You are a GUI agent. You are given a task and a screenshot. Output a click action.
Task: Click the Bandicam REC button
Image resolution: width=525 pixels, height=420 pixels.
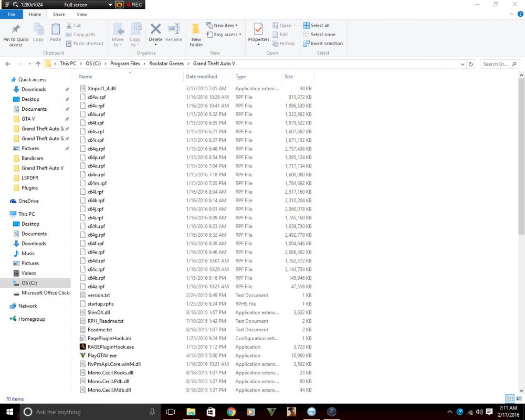coord(134,5)
